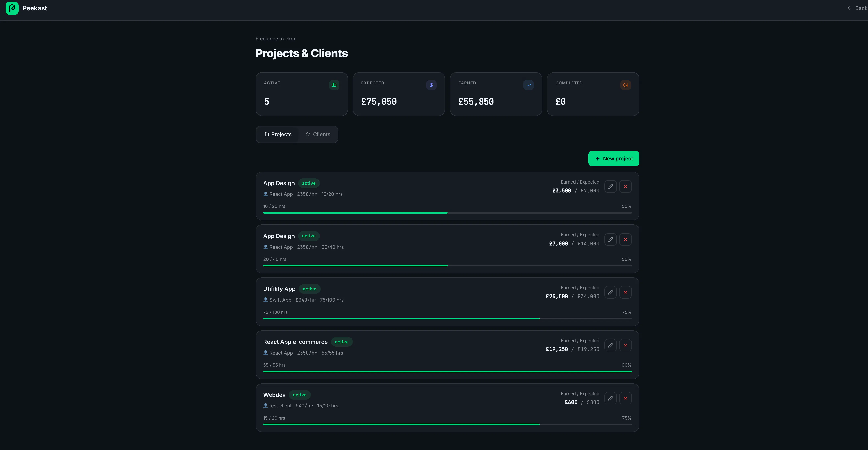The width and height of the screenshot is (868, 450).
Task: Click the Utifility App project title
Action: tap(279, 289)
